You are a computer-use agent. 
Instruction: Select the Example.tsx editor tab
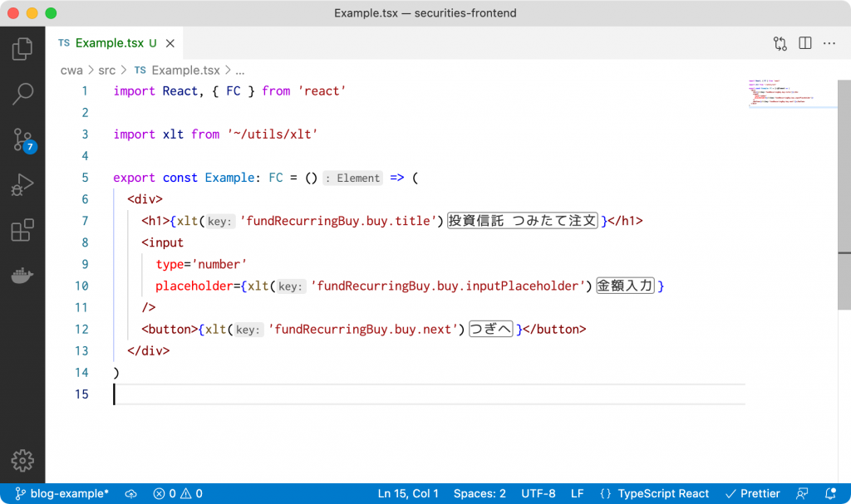[x=114, y=43]
